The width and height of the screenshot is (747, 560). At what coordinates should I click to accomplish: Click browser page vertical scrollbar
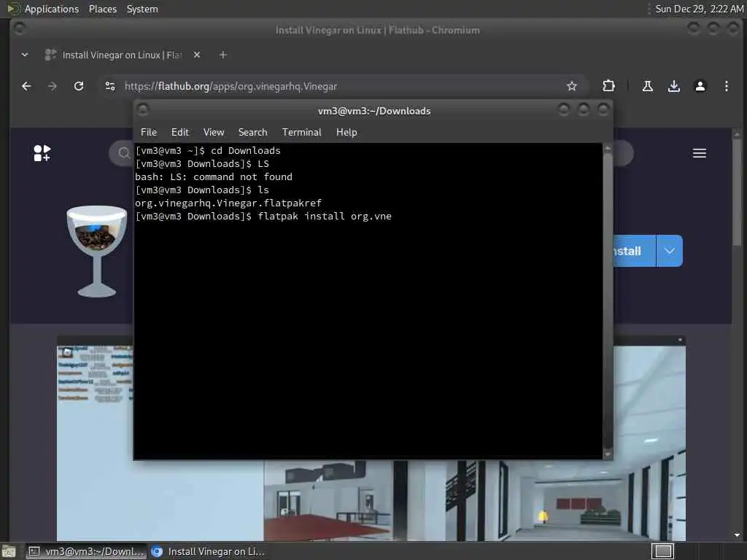coord(737,192)
